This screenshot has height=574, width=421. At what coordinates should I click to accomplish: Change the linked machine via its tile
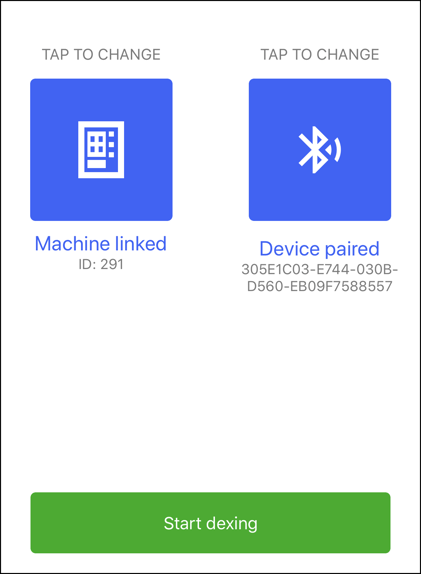tap(101, 150)
